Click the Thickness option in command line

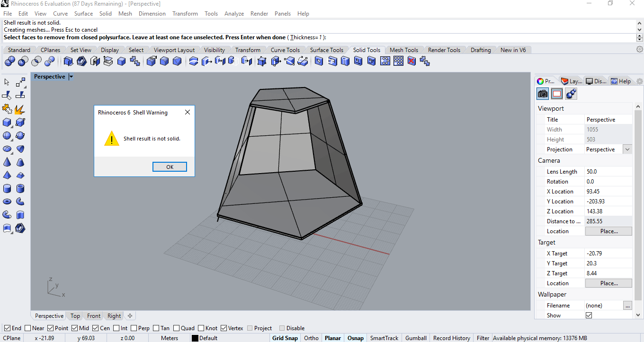(x=306, y=37)
